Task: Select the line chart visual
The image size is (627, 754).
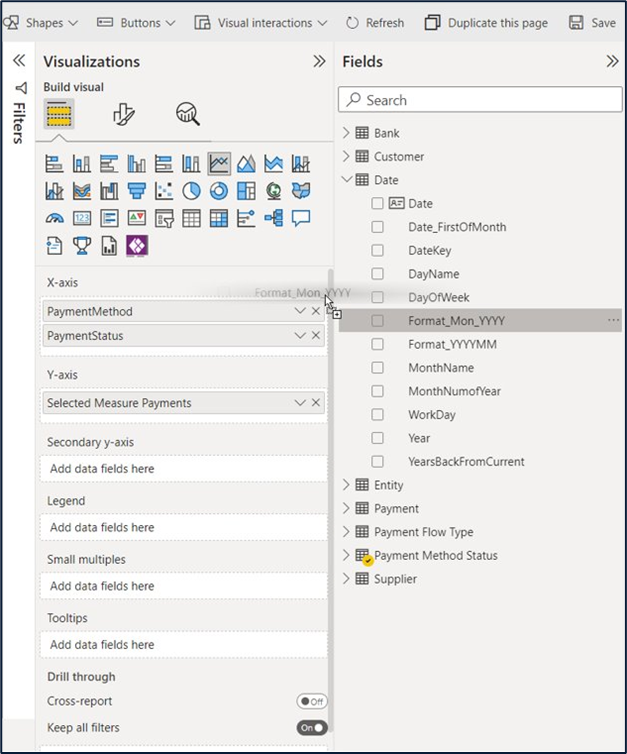Action: (x=219, y=164)
